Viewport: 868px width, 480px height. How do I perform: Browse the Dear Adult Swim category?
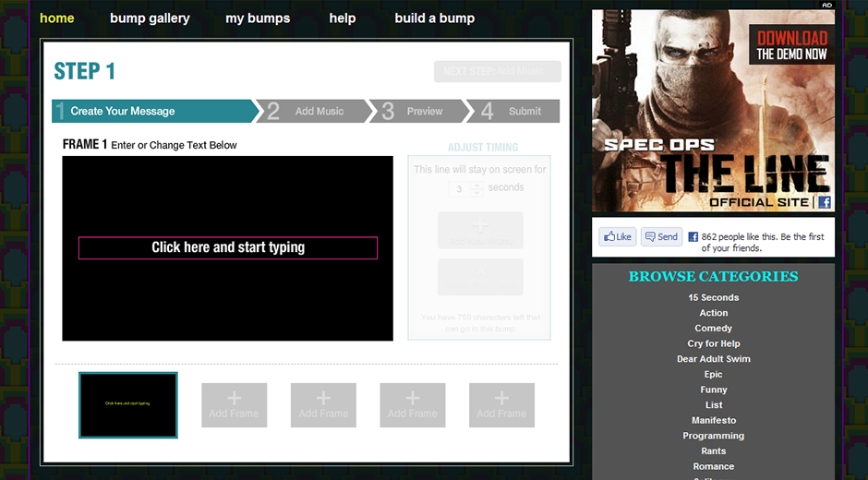coord(714,359)
